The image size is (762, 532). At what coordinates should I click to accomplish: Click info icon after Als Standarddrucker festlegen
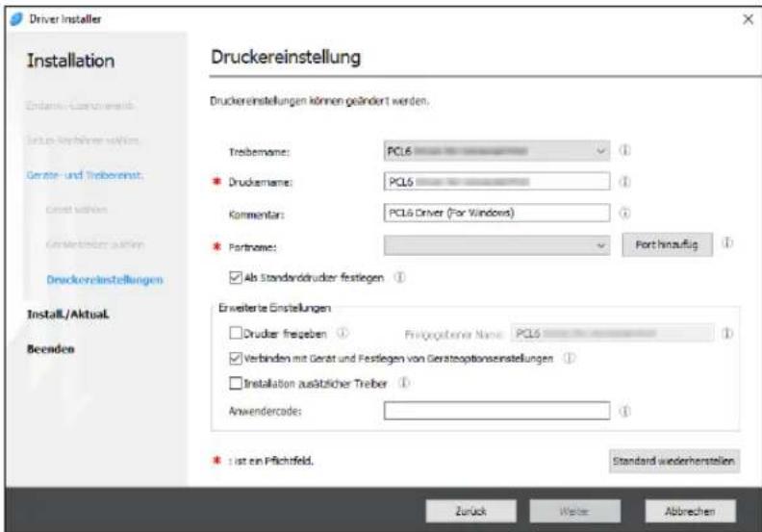(399, 277)
